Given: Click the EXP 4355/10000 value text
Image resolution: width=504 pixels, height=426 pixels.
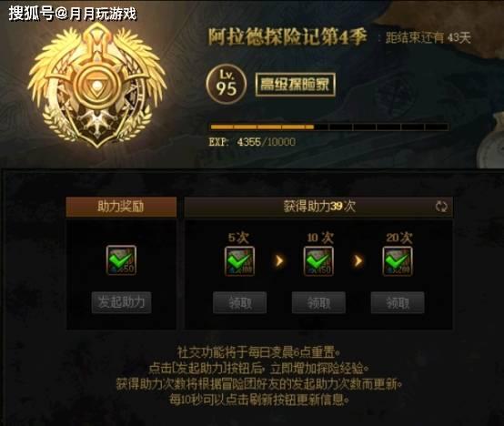Looking at the screenshot, I should [x=252, y=142].
